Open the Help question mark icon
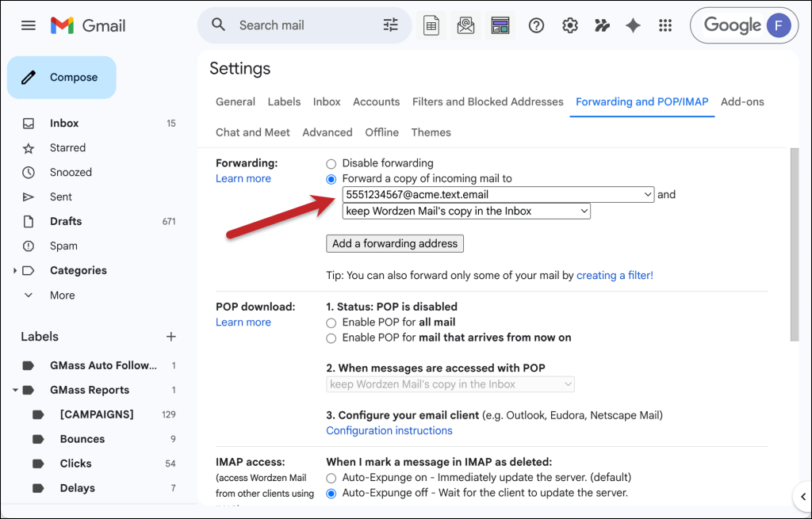 pos(536,25)
